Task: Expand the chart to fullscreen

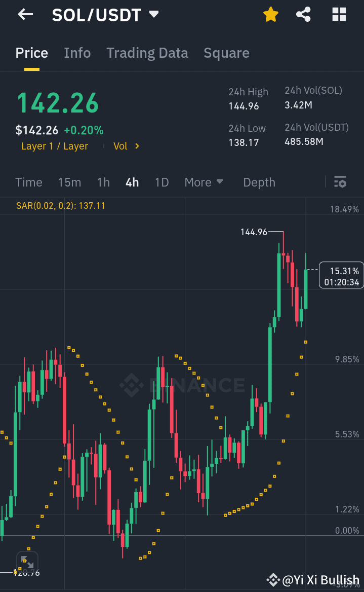Action: (27, 562)
